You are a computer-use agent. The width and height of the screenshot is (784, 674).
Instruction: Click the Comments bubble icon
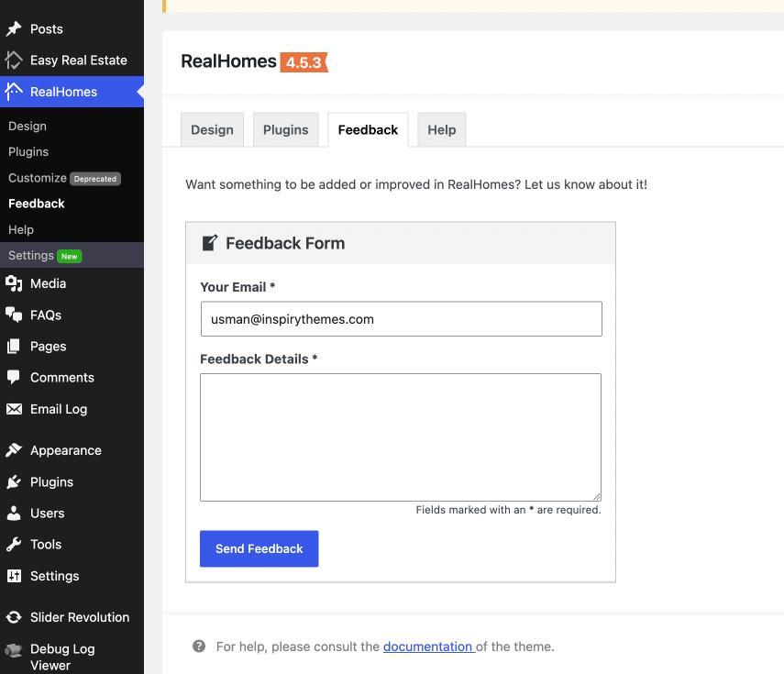(x=14, y=378)
